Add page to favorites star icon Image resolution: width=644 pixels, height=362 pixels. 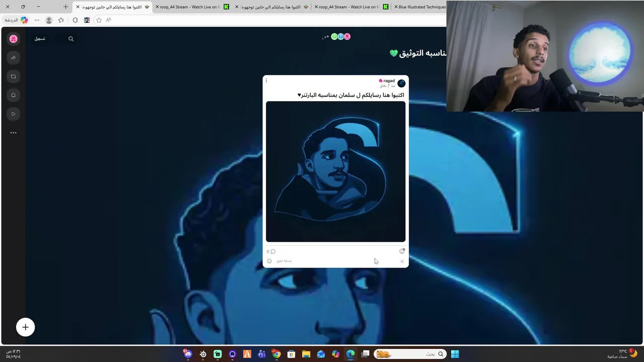[x=99, y=20]
